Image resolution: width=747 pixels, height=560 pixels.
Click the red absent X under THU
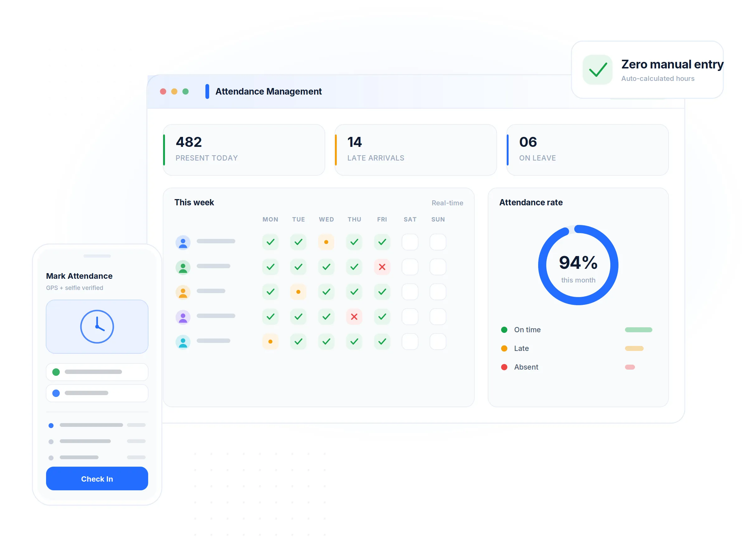pos(354,317)
